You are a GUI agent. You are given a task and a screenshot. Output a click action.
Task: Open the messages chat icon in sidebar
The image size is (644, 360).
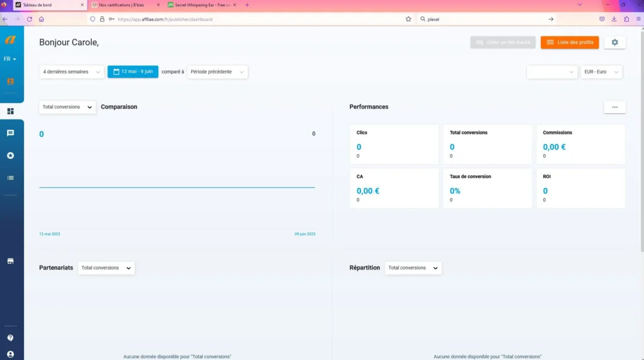pos(10,133)
